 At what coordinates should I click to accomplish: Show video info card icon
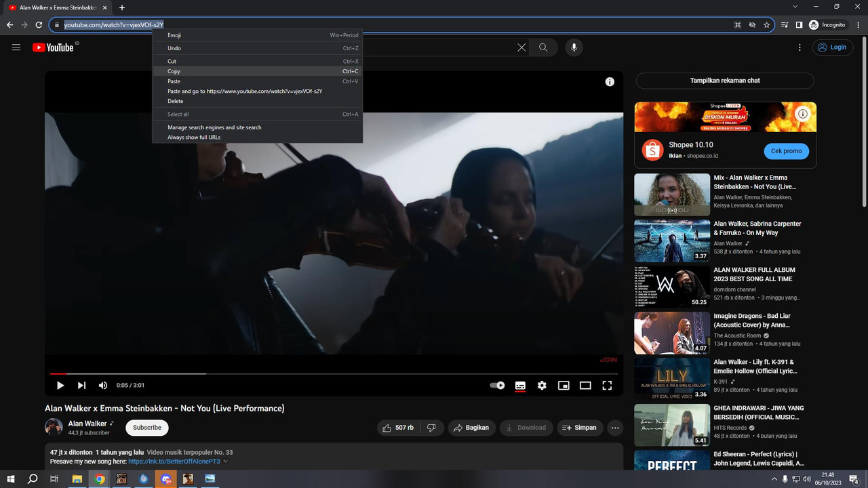(610, 81)
